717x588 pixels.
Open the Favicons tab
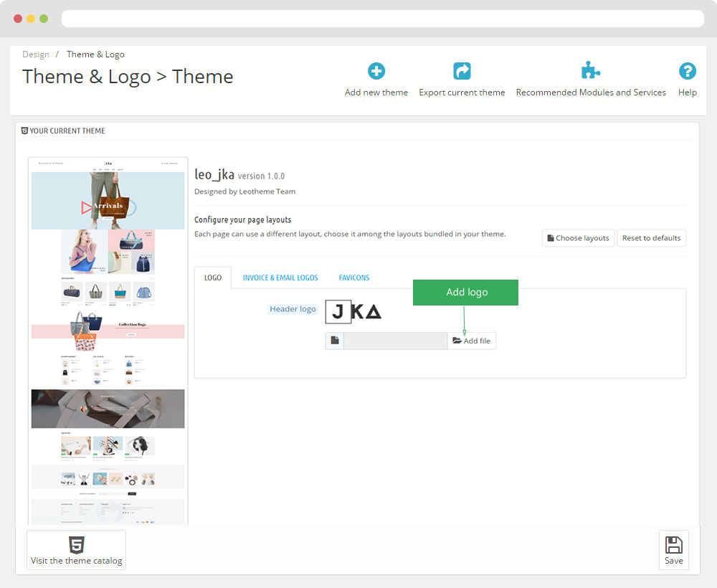point(354,278)
